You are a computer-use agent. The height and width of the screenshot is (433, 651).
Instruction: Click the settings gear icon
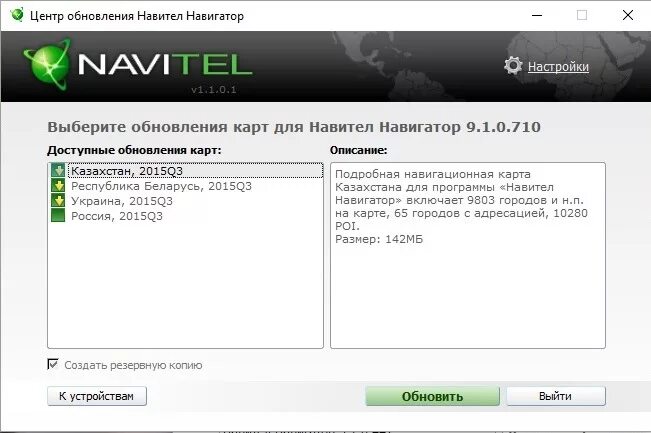click(513, 66)
